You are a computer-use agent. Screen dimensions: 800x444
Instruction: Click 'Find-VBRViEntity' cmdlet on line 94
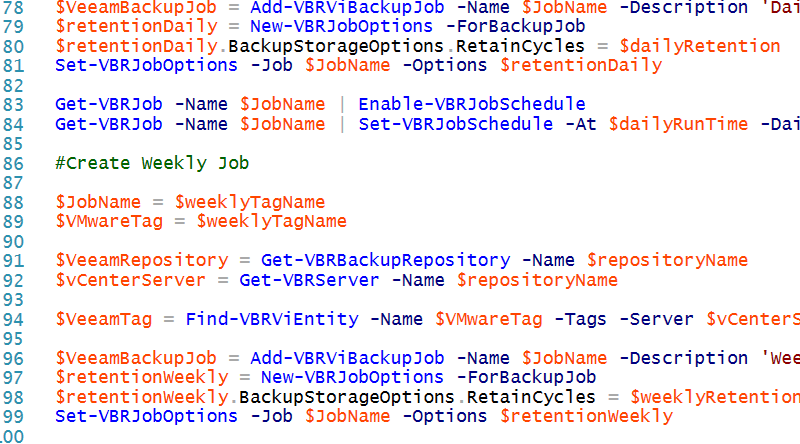click(272, 319)
